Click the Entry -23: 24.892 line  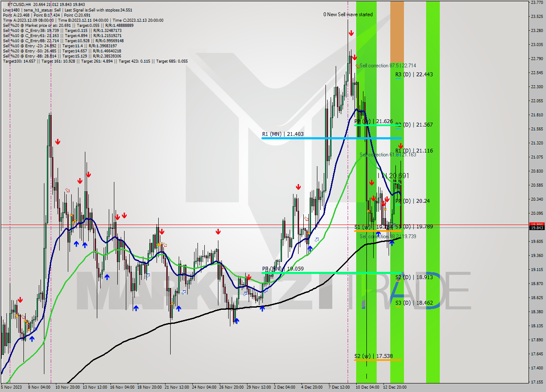[x=60, y=46]
